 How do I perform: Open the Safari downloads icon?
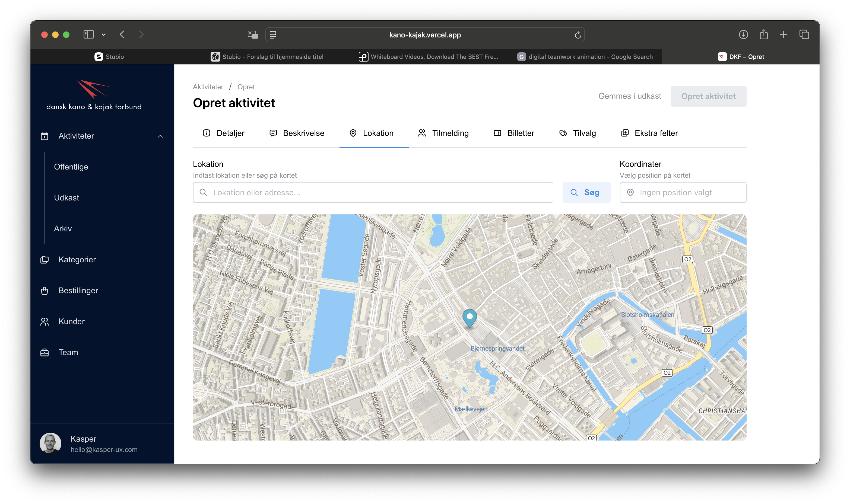743,35
